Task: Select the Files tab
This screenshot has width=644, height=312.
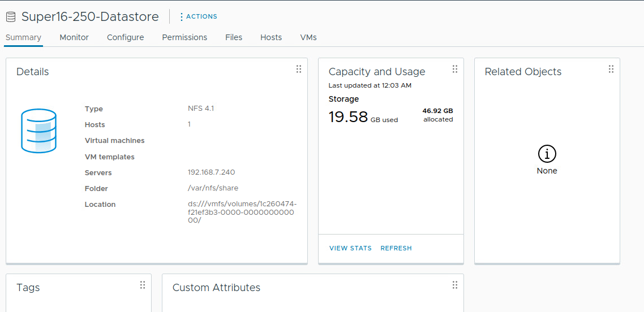Action: (234, 37)
